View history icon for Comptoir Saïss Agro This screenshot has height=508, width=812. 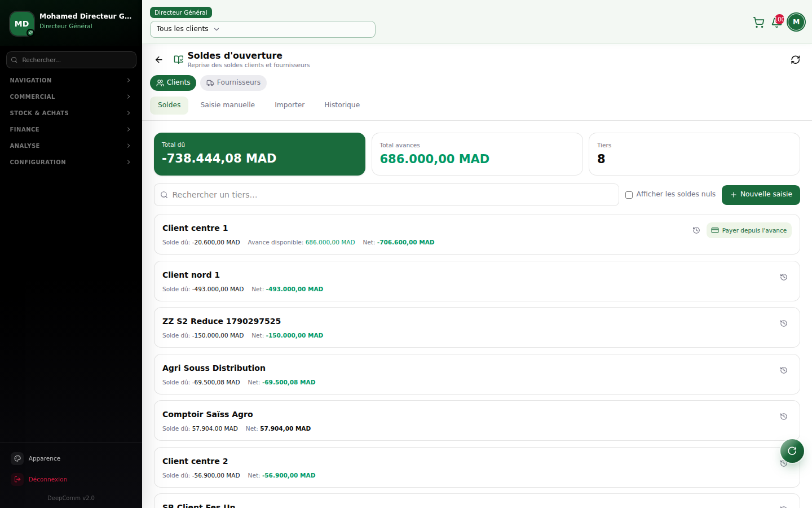click(784, 417)
